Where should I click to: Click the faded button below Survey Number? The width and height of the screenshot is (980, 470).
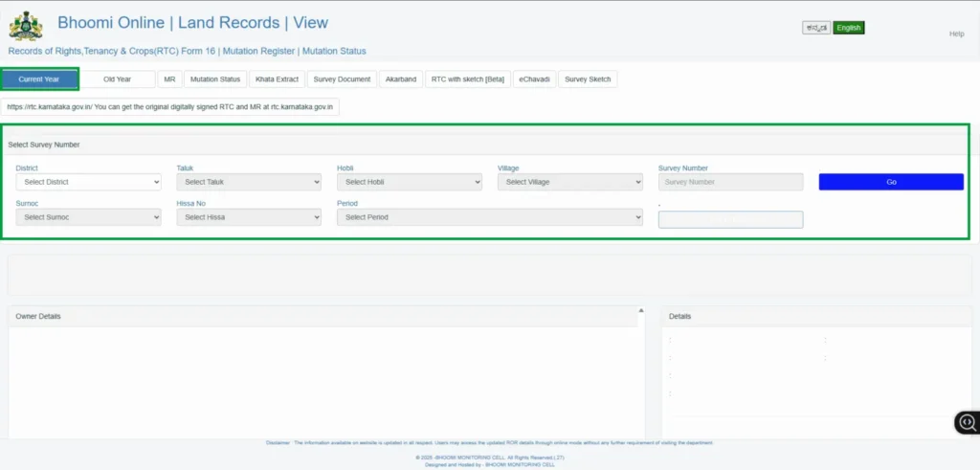tap(730, 219)
